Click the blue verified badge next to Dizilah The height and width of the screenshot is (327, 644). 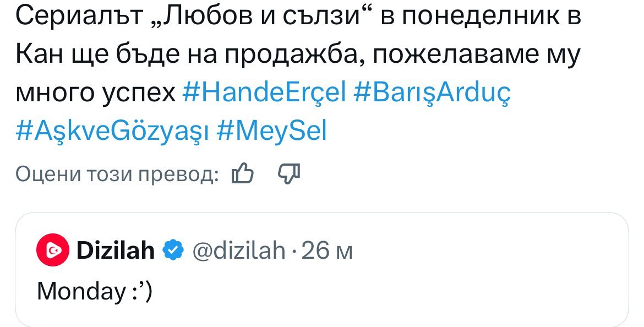point(173,251)
